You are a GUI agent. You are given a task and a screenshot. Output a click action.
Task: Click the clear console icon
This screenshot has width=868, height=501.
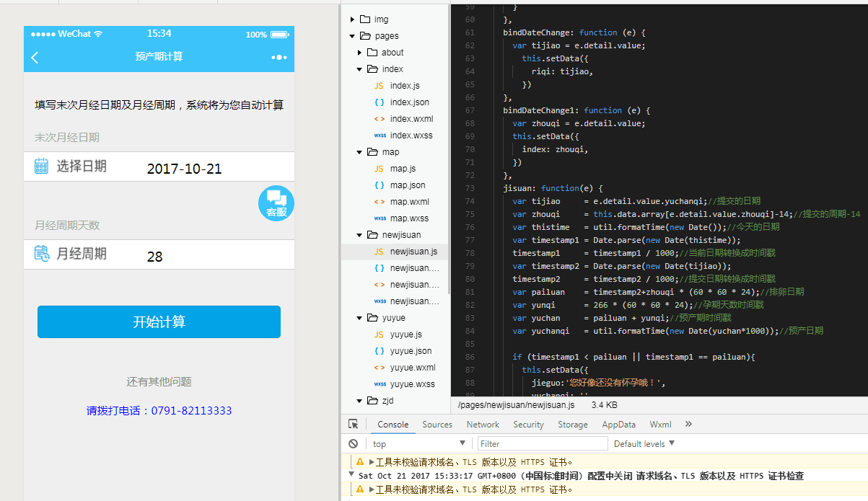tap(353, 443)
